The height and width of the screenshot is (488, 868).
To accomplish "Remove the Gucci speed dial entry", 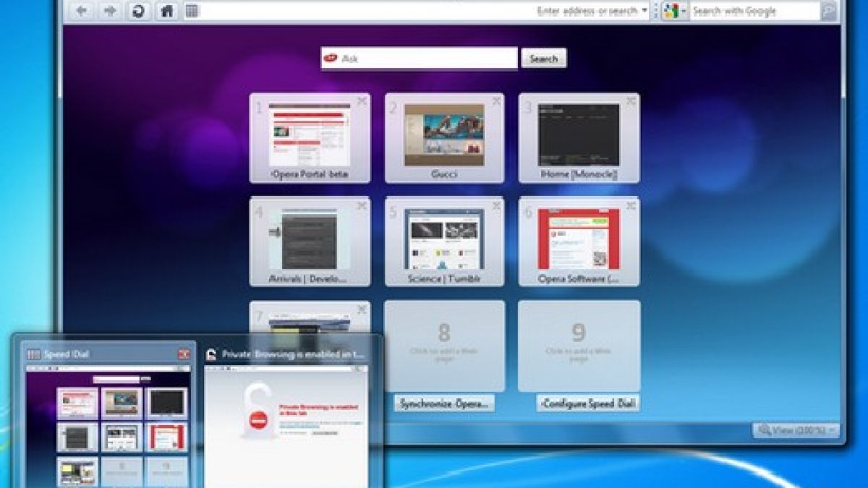I will 496,101.
